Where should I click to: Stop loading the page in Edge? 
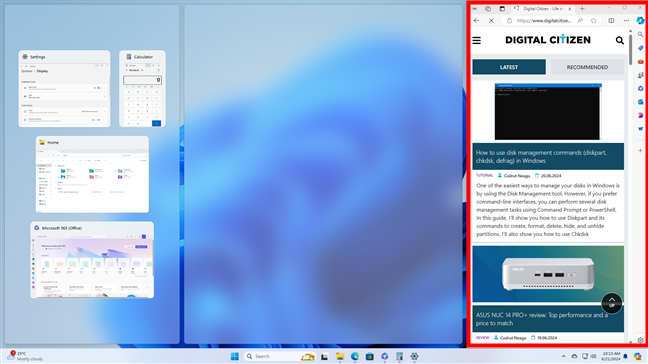pyautogui.click(x=491, y=21)
